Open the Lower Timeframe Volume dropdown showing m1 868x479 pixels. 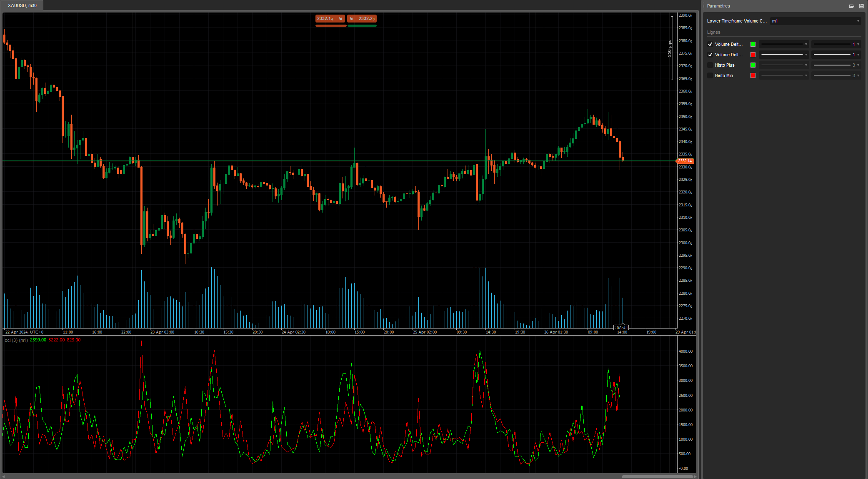pyautogui.click(x=815, y=20)
